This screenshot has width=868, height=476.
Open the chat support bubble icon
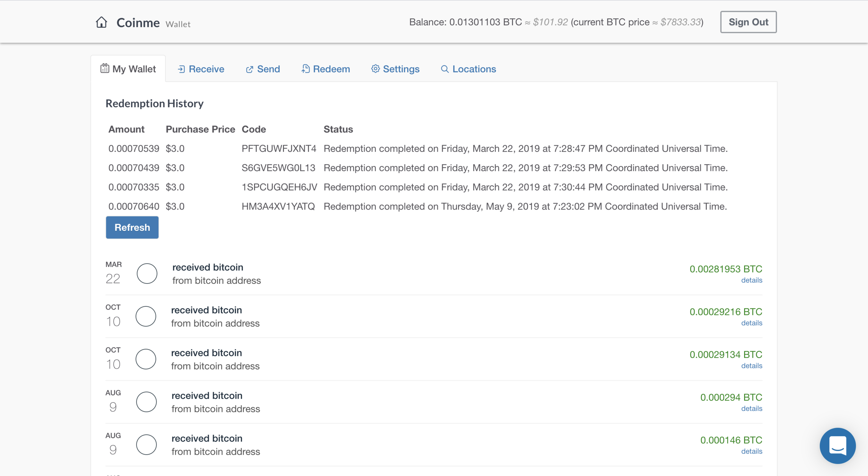[837, 445]
